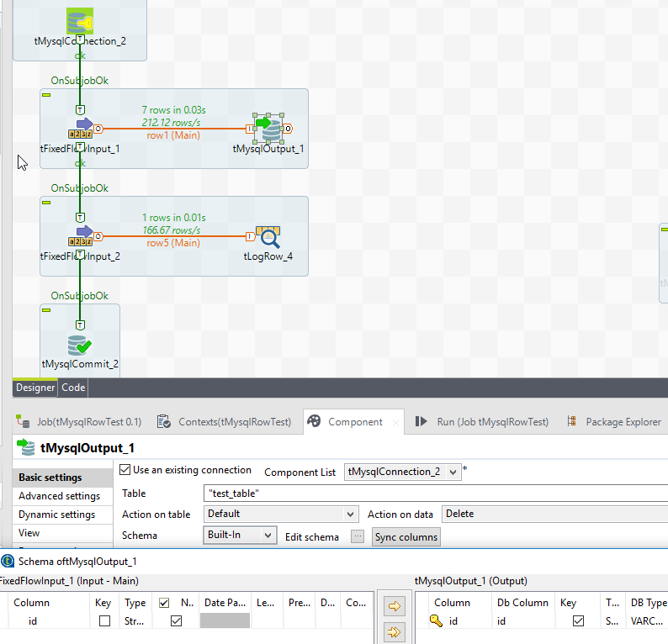This screenshot has width=668, height=644.
Task: Click the trigger T marker above tFixedFlowInput_2
Action: click(80, 218)
